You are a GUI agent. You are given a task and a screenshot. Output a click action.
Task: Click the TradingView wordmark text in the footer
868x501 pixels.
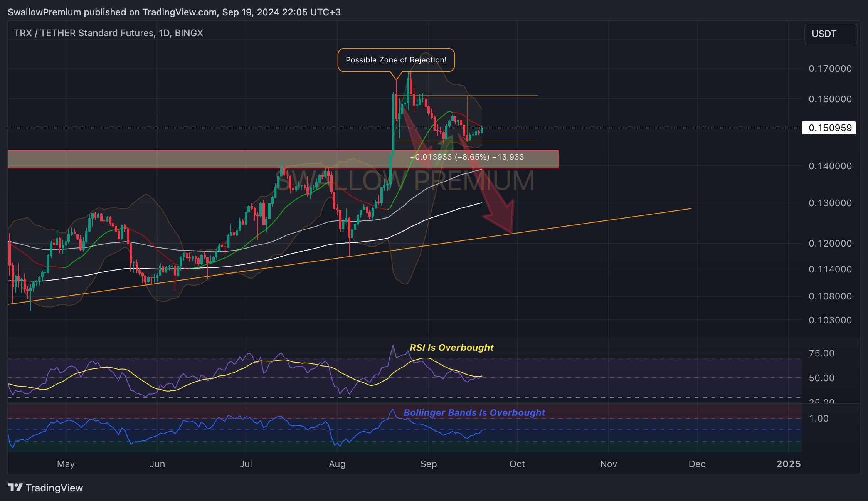54,488
